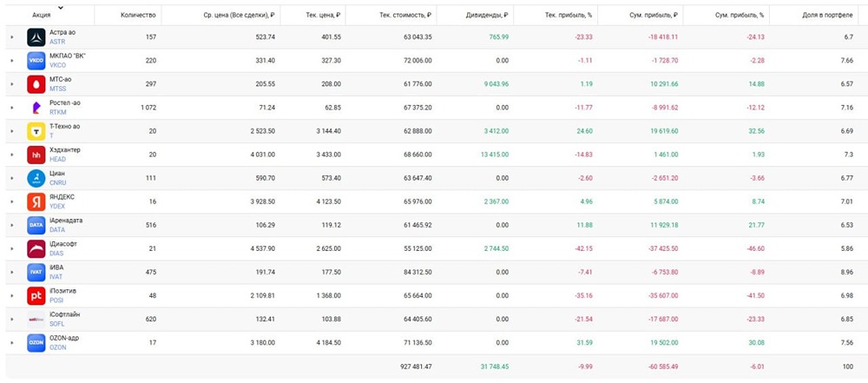Expand the iСофтлайн row arrow
The width and height of the screenshot is (868, 383).
pos(11,320)
